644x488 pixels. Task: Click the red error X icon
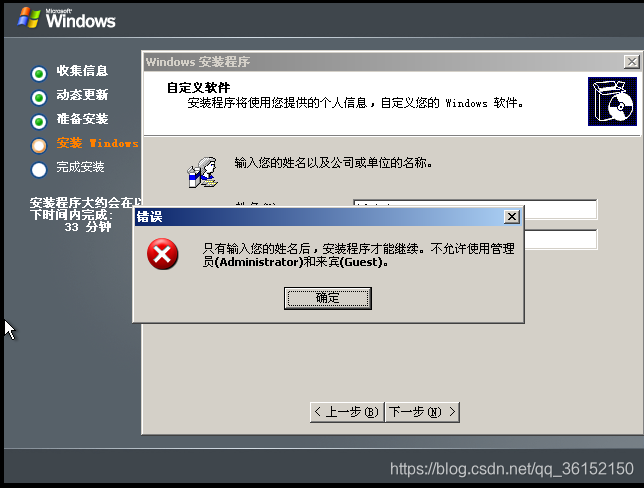tap(163, 254)
